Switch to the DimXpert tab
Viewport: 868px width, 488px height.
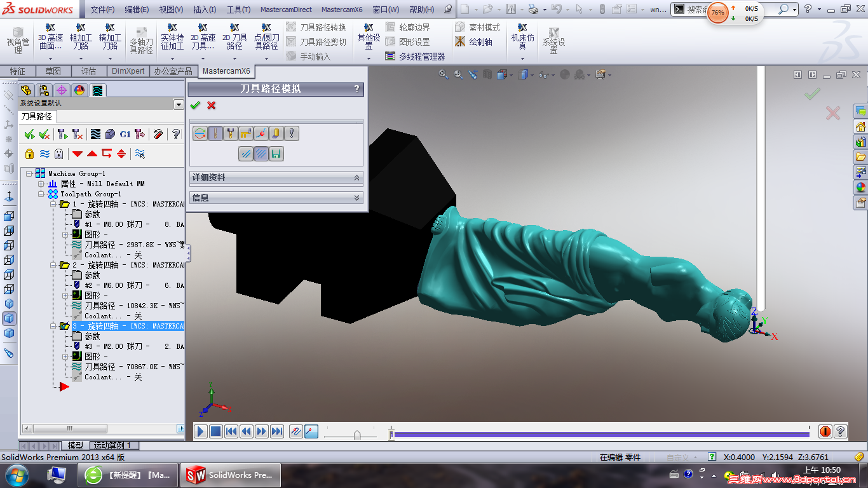tap(128, 71)
